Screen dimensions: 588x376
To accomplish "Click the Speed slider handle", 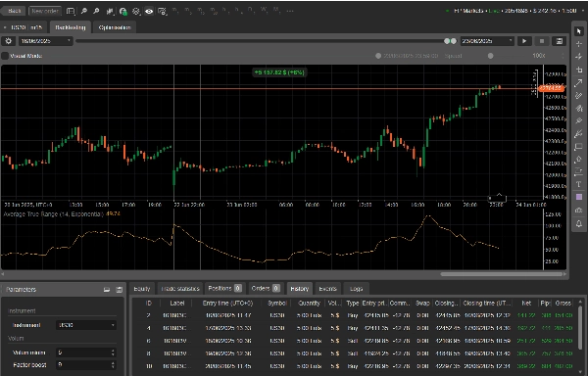I will point(491,56).
